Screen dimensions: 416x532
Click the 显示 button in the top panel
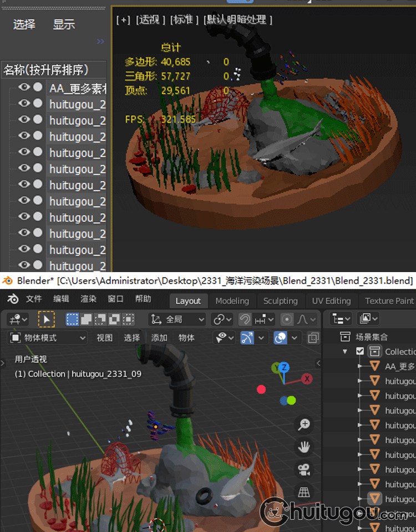(x=64, y=24)
